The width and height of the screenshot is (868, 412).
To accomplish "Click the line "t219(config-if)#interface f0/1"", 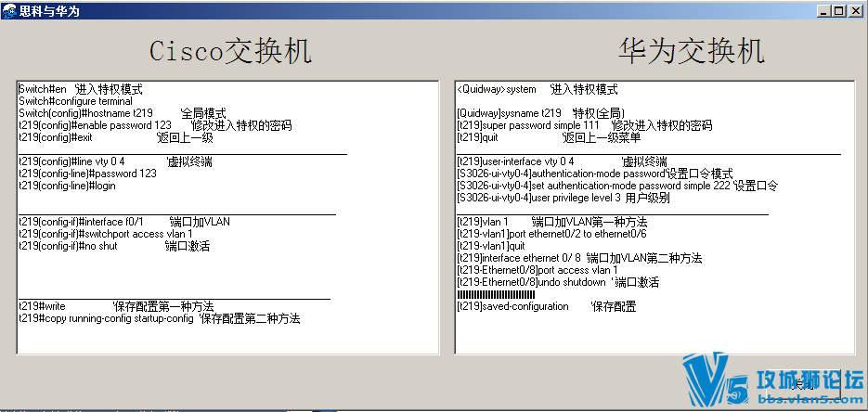I will pos(81,222).
